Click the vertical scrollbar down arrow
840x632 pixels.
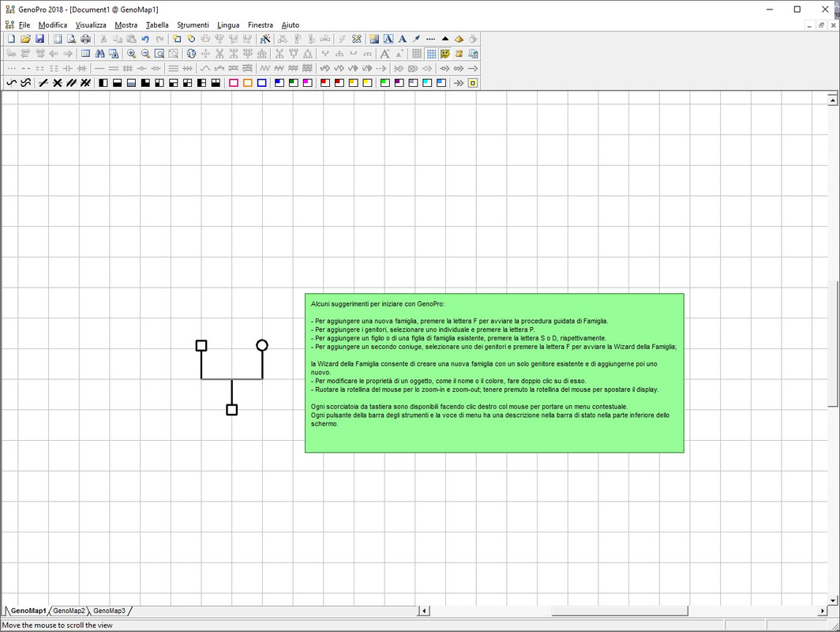[832, 600]
